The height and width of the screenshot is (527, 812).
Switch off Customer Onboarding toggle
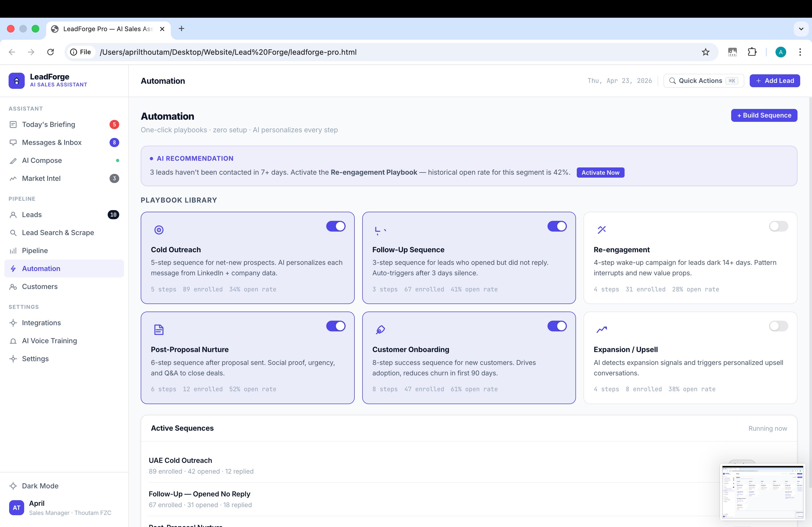pyautogui.click(x=557, y=326)
